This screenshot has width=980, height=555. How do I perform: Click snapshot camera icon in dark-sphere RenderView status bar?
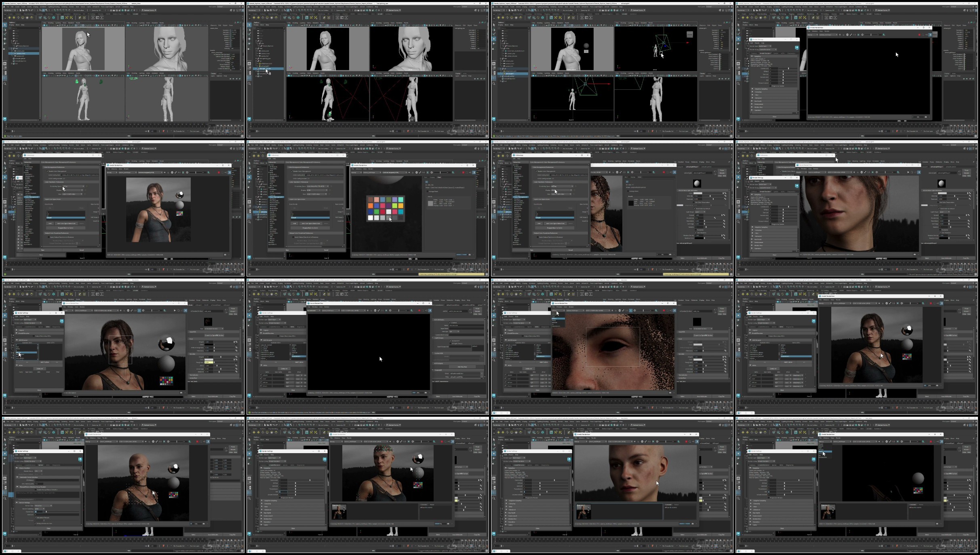tap(937, 524)
